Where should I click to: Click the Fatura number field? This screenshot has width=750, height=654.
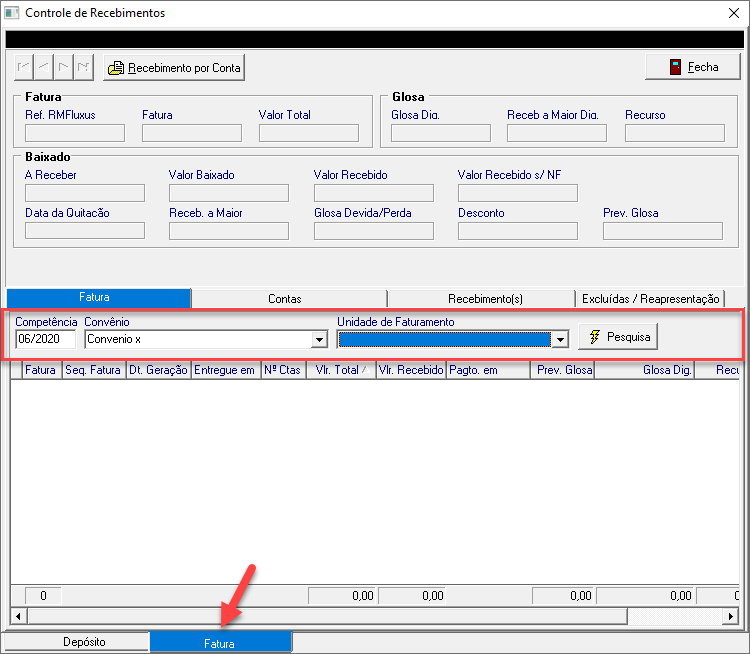pyautogui.click(x=192, y=133)
